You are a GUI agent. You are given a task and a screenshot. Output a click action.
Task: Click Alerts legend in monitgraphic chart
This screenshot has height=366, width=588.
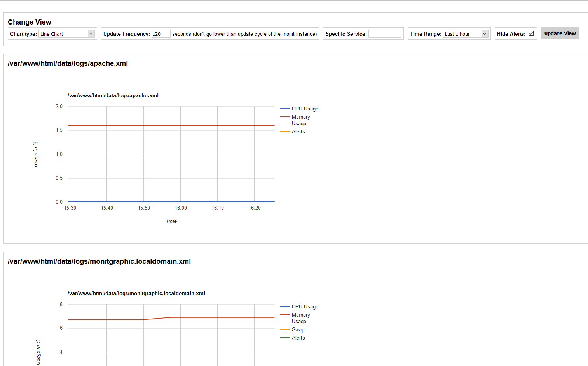[298, 338]
